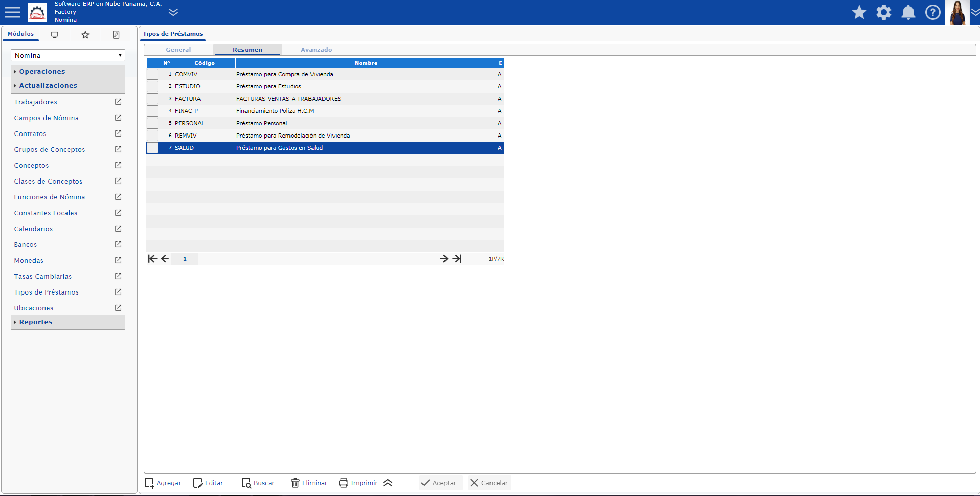Open the monitor icon sidebar tab
980x496 pixels.
click(55, 34)
